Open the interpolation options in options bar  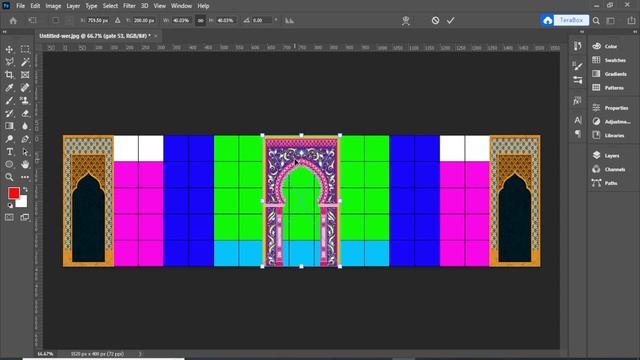click(289, 20)
